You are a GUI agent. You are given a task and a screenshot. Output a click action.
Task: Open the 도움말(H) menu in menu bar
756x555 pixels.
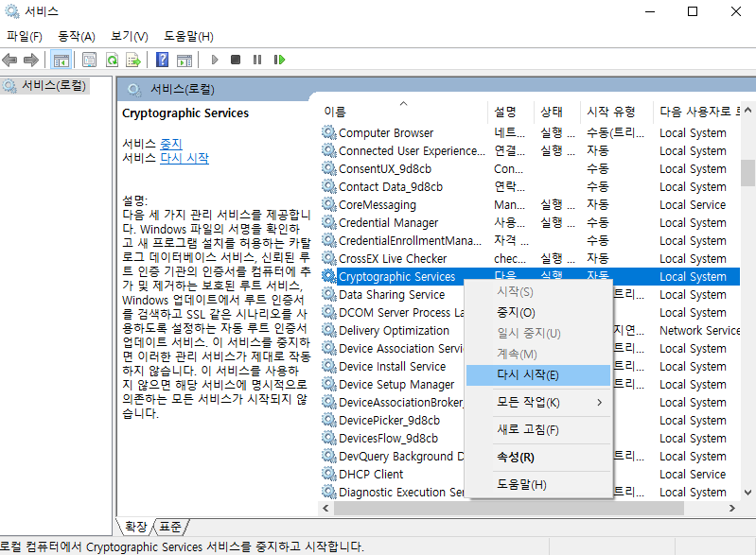click(x=188, y=36)
